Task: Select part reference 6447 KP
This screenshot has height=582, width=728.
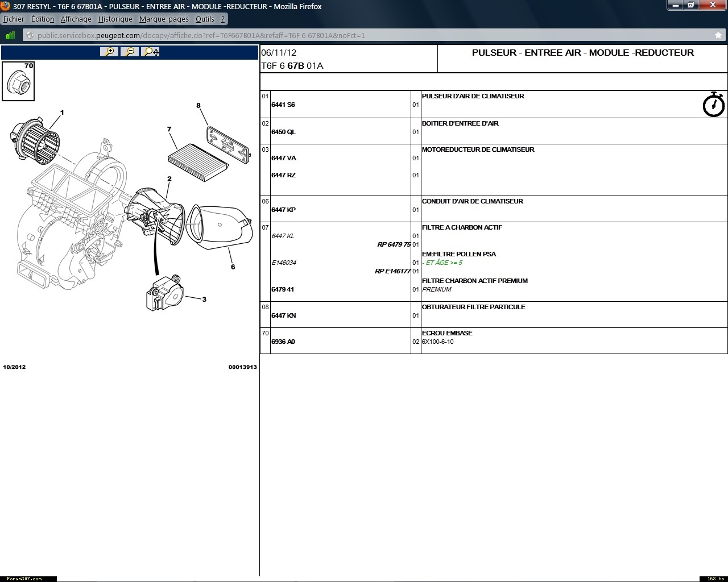Action: 283,210
